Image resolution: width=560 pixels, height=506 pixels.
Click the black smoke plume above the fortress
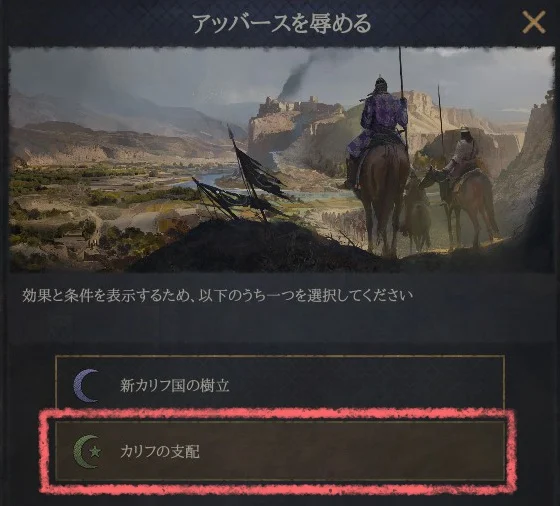click(x=298, y=75)
